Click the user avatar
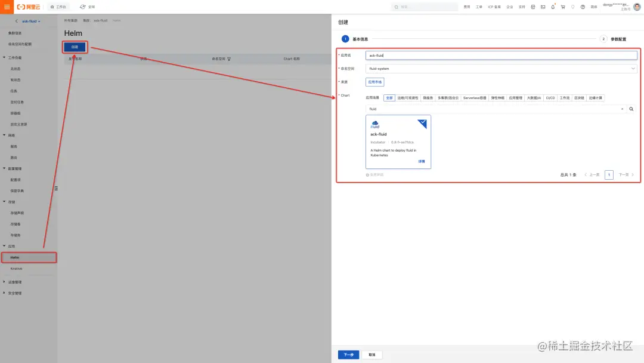Image resolution: width=644 pixels, height=363 pixels. (637, 7)
